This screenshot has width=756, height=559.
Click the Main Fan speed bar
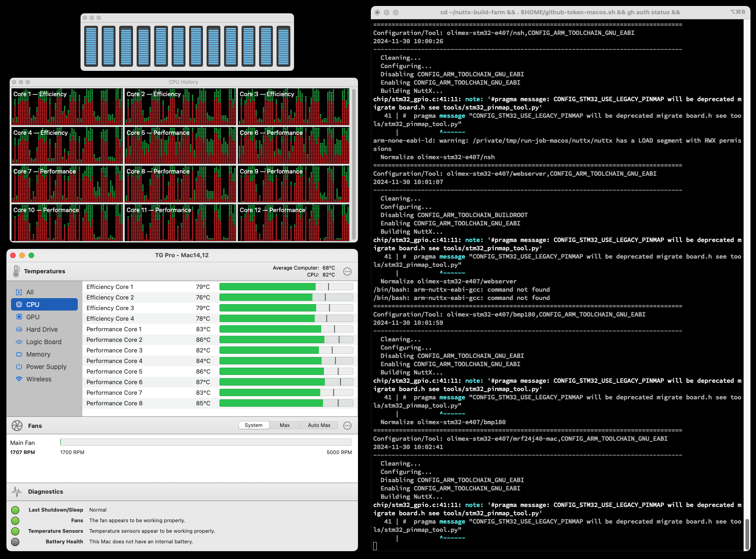click(x=206, y=442)
